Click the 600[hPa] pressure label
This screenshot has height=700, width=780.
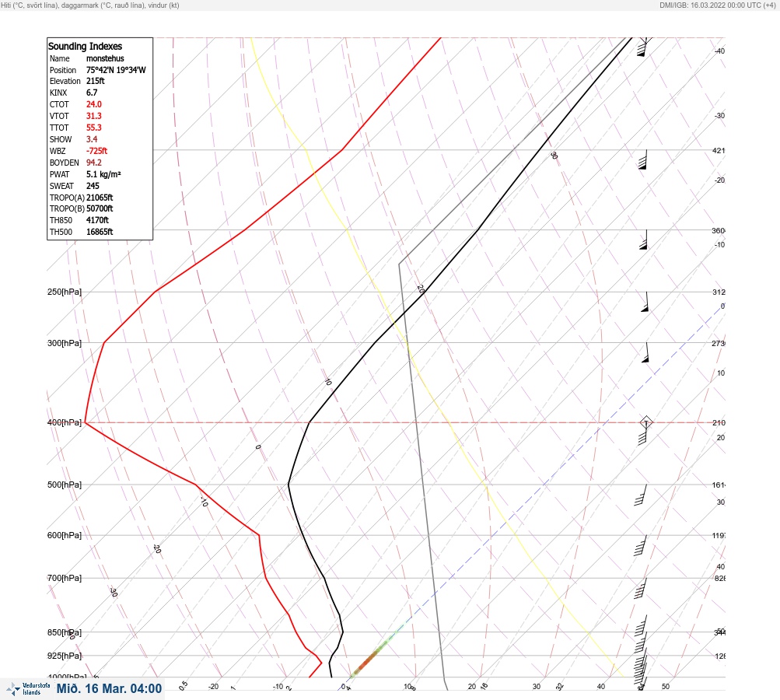coord(65,535)
